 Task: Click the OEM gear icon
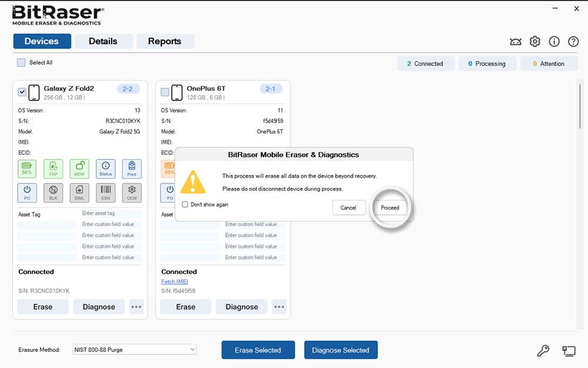[132, 193]
